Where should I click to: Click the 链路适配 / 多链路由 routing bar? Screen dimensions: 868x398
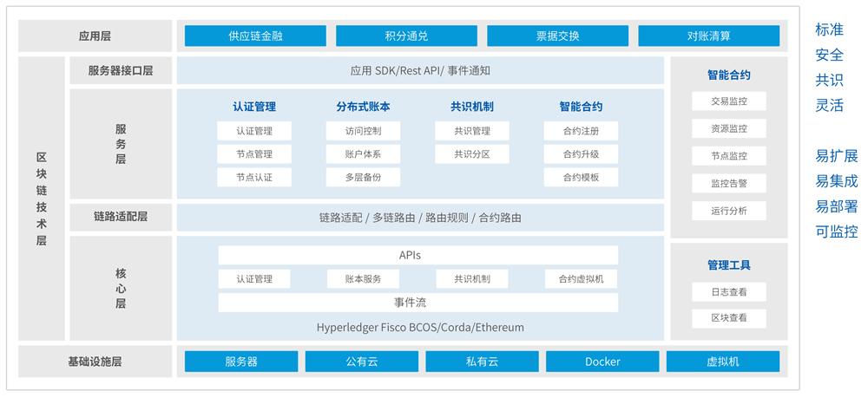(x=420, y=218)
